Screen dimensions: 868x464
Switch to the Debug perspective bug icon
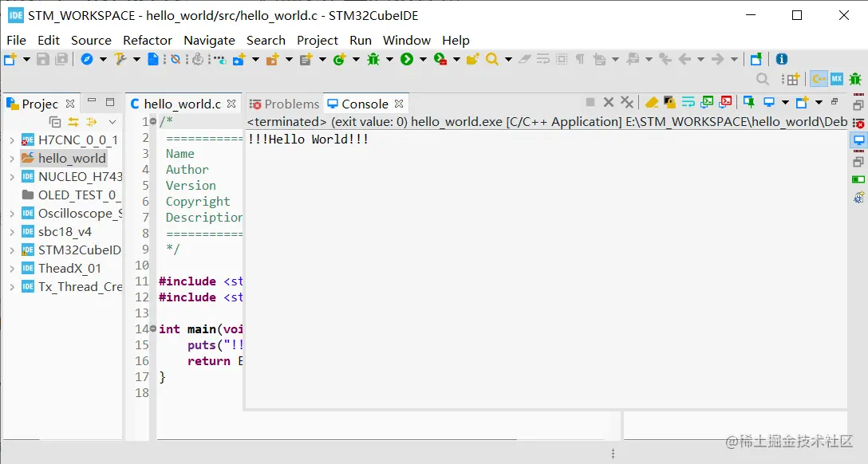pos(855,79)
